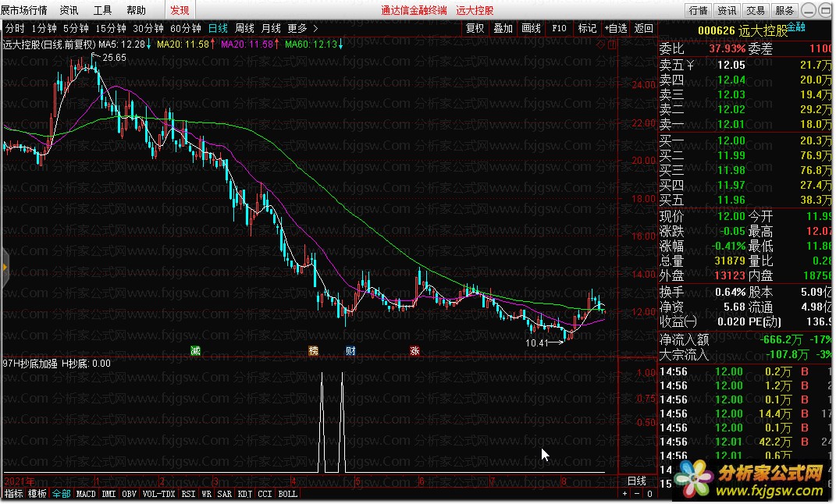Open the 日线 period selector at bottom right
This screenshot has height=504, width=836.
637,481
